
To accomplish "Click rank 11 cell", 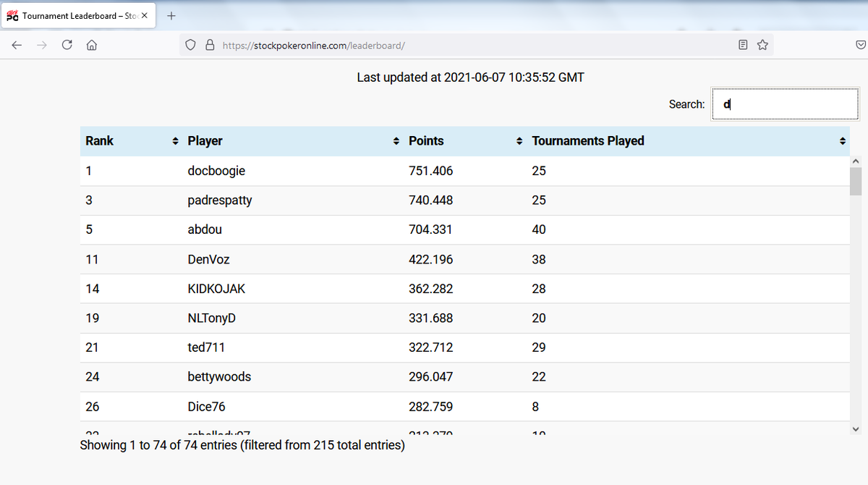I will click(x=92, y=259).
